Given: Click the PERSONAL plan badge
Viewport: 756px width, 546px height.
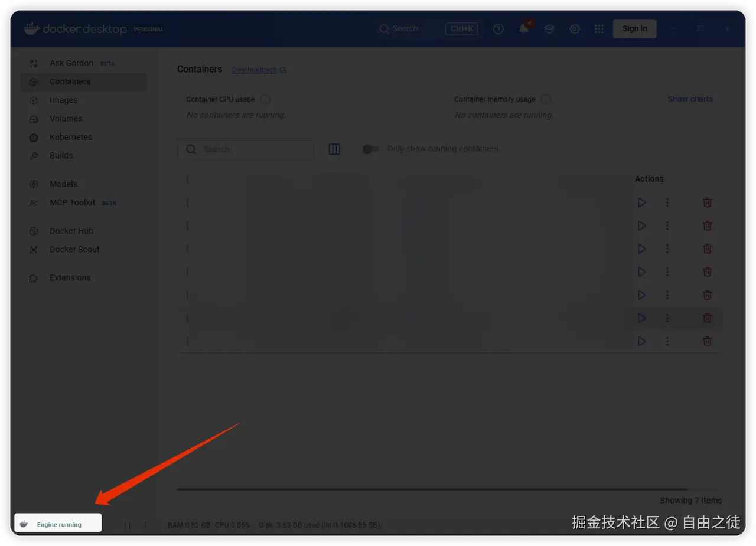Looking at the screenshot, I should (149, 30).
